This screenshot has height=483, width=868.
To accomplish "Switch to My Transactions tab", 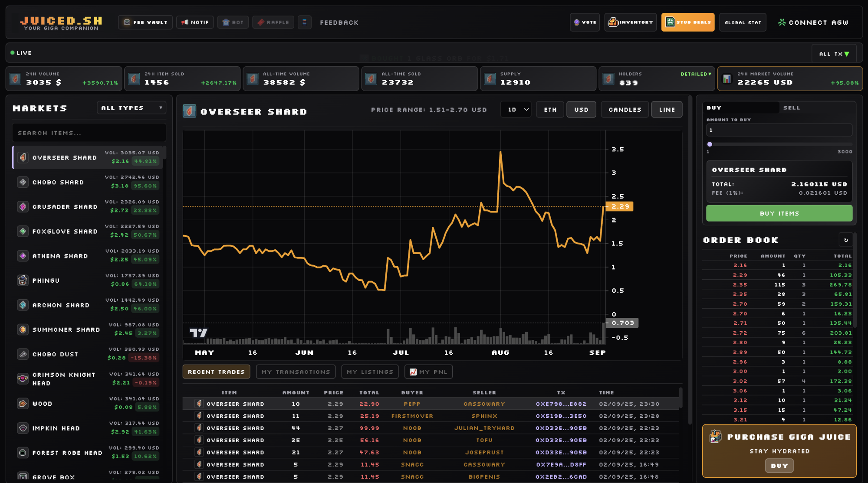I will pyautogui.click(x=296, y=372).
